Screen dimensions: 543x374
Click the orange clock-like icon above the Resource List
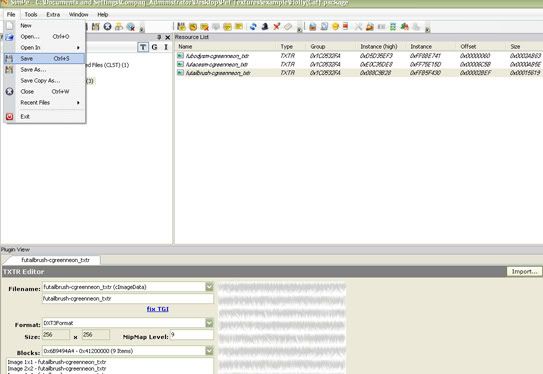coord(193,27)
